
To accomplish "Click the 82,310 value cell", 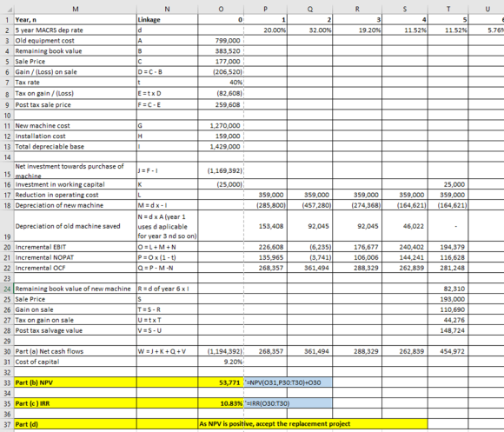I will (x=448, y=289).
